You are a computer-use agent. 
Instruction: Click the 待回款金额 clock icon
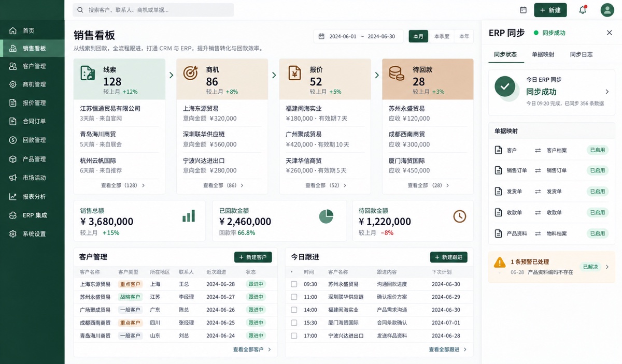pos(460,216)
